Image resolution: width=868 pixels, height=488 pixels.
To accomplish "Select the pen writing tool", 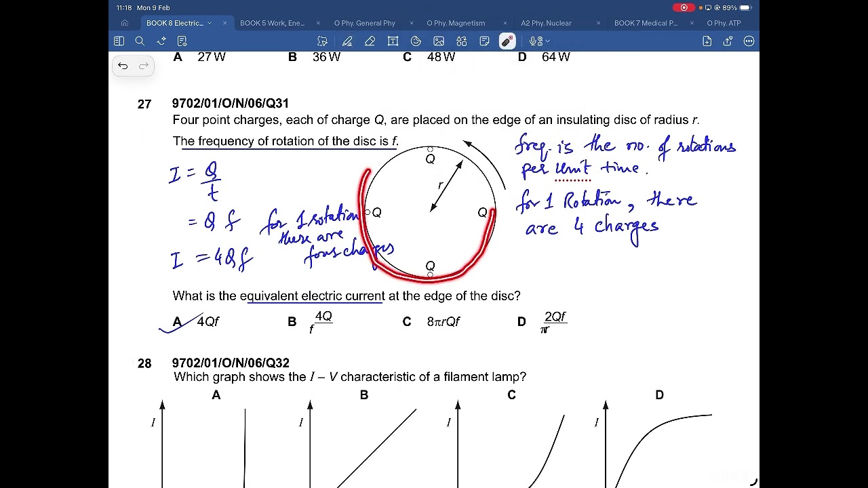I will (x=347, y=41).
